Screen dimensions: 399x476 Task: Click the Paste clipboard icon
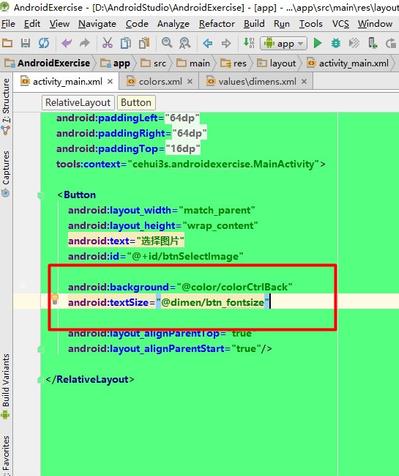pos(144,43)
